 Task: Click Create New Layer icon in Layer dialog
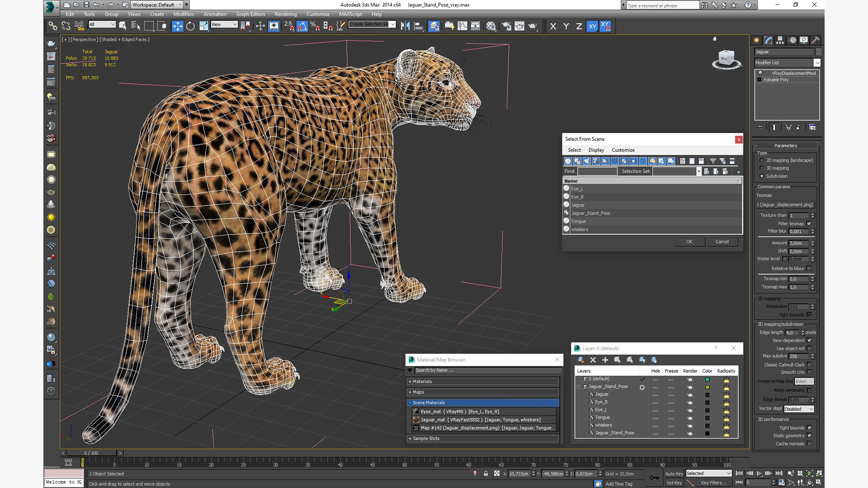point(581,360)
